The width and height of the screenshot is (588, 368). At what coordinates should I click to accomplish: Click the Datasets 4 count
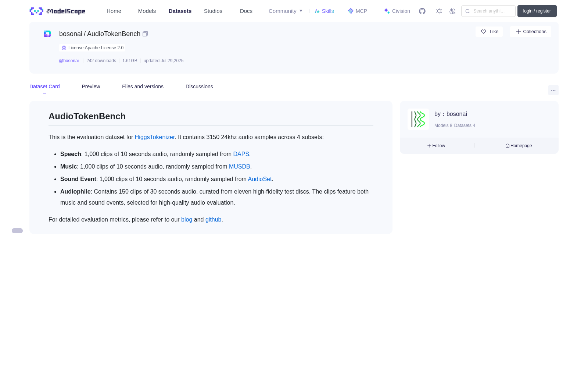click(465, 125)
